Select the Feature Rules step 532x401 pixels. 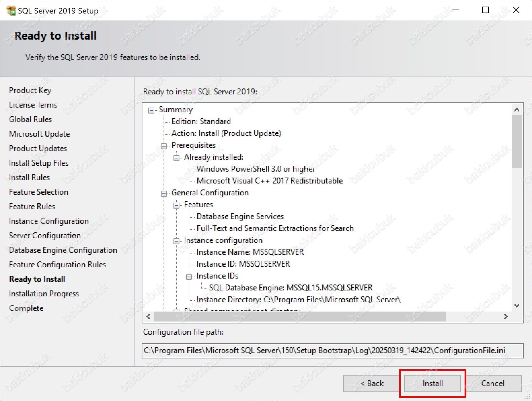32,207
